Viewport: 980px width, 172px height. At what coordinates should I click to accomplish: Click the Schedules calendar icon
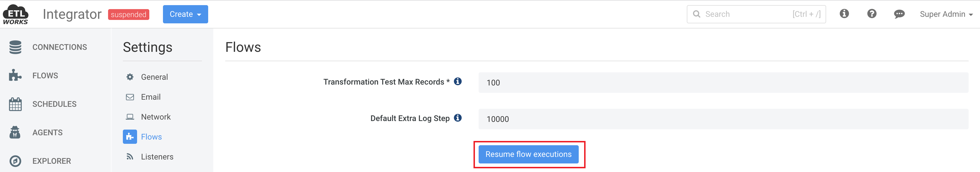pyautogui.click(x=15, y=104)
